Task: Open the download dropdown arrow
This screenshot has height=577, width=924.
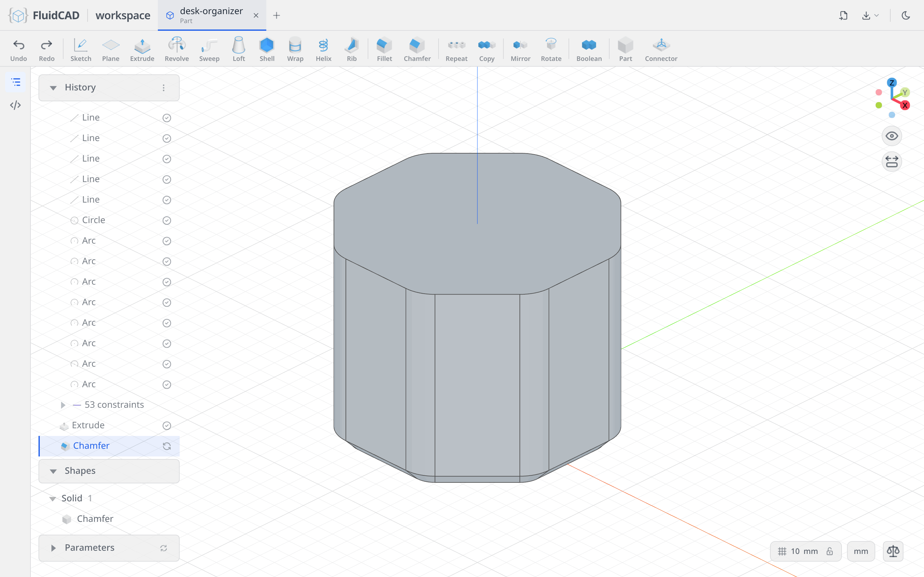Action: click(x=876, y=15)
